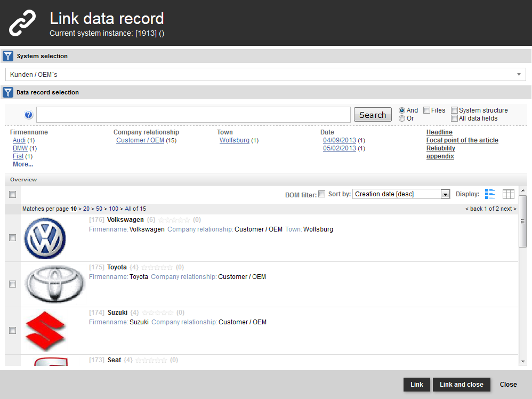Enable the Files checkbox

pyautogui.click(x=427, y=110)
